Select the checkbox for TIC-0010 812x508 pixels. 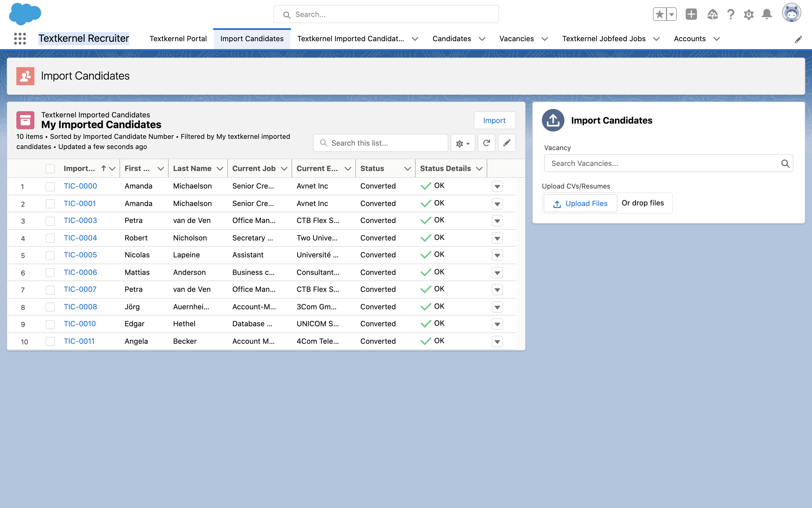(50, 324)
